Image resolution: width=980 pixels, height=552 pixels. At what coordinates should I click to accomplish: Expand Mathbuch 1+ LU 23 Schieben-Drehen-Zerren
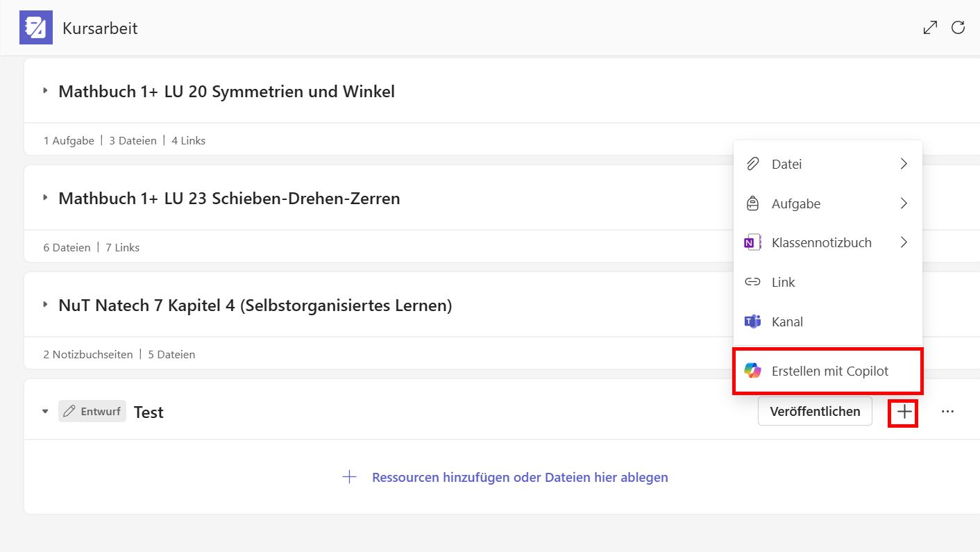[46, 198]
